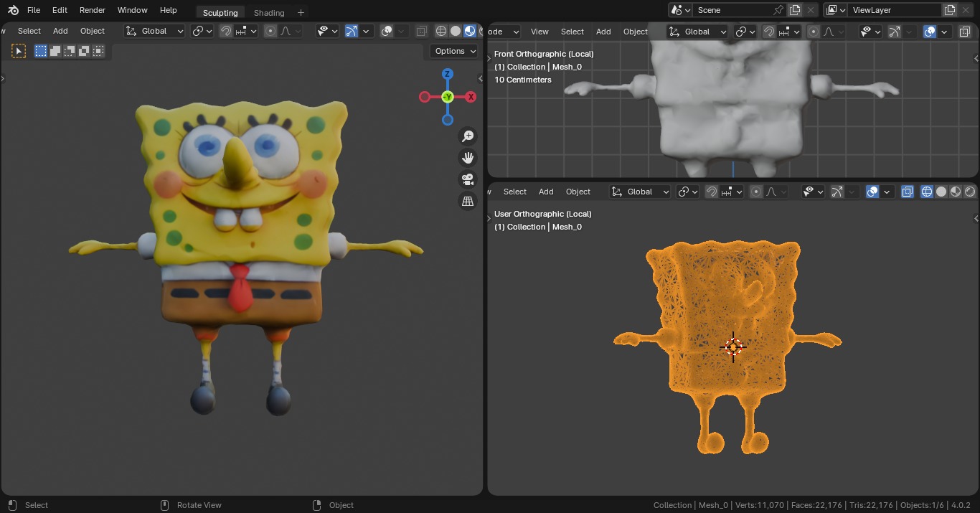Switch orthographic/perspective grid icon
The width and height of the screenshot is (980, 513).
pos(468,202)
